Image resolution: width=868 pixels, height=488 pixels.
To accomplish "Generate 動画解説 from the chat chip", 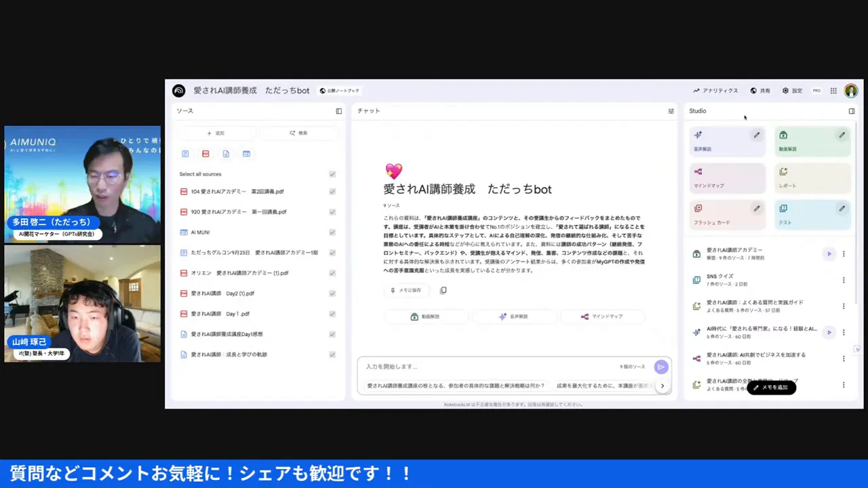I will pos(425,317).
